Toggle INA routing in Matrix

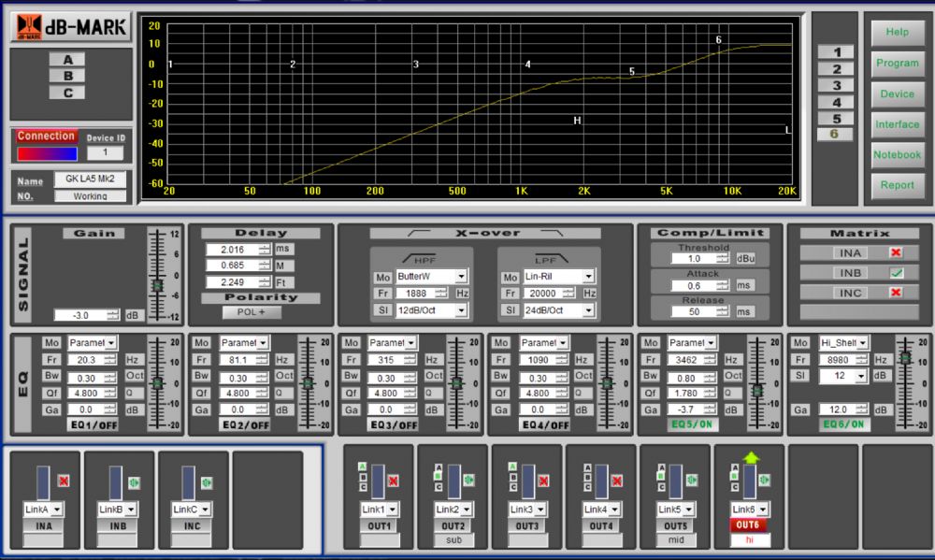coord(896,252)
